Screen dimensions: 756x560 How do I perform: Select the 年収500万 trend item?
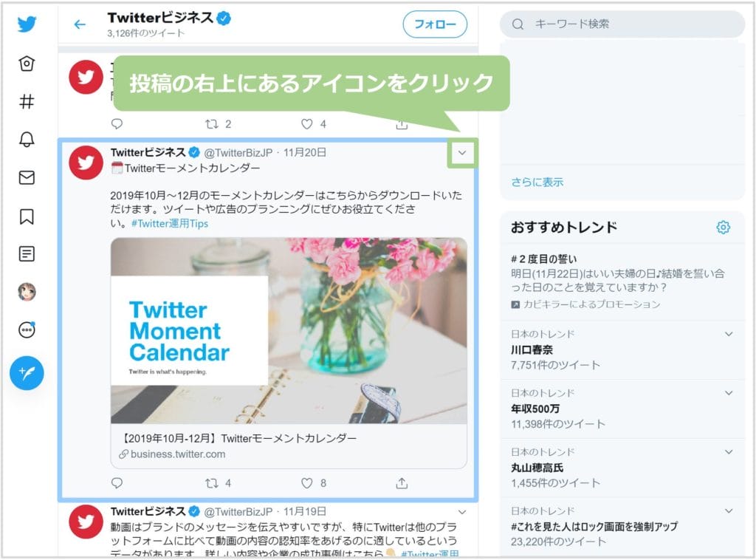622,409
